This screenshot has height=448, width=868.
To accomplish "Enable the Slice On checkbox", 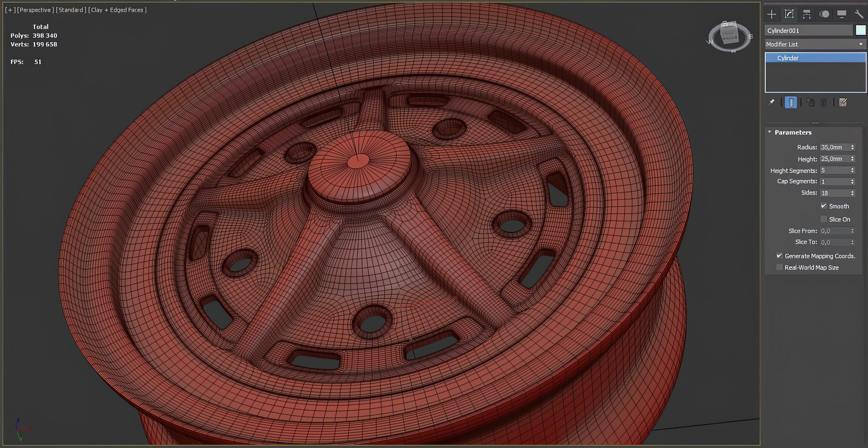I will click(824, 219).
